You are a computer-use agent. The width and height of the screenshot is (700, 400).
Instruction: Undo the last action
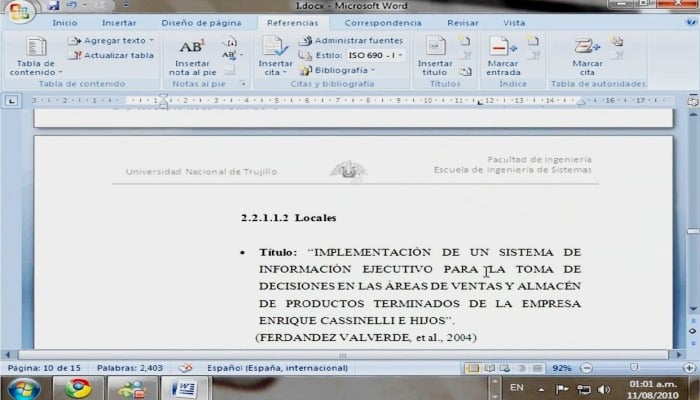[x=71, y=5]
